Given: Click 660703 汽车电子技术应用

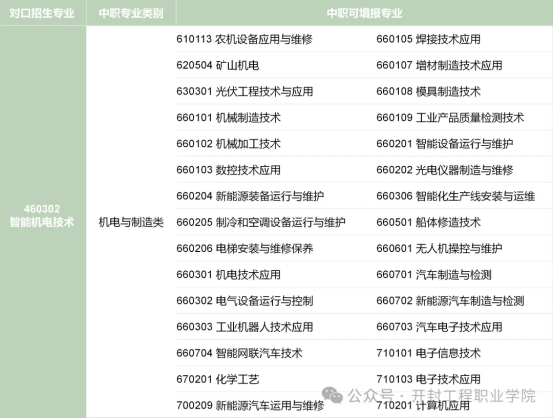Looking at the screenshot, I should [x=439, y=327].
